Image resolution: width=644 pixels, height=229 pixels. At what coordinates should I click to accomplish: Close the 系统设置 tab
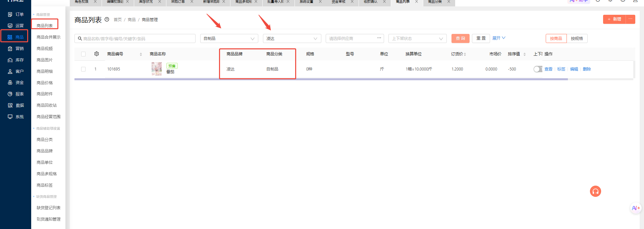pos(320,2)
